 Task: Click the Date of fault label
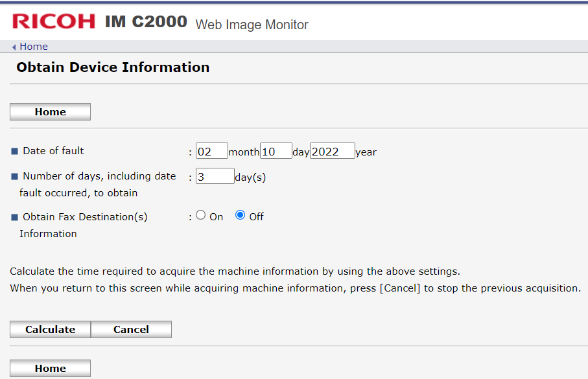pos(53,151)
